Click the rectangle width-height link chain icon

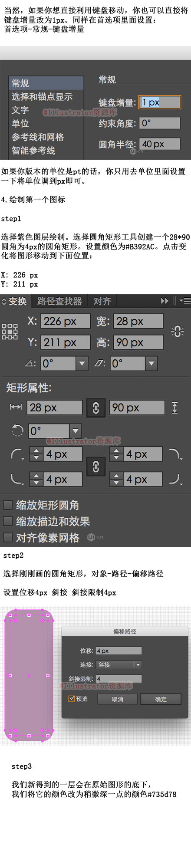pos(96,408)
